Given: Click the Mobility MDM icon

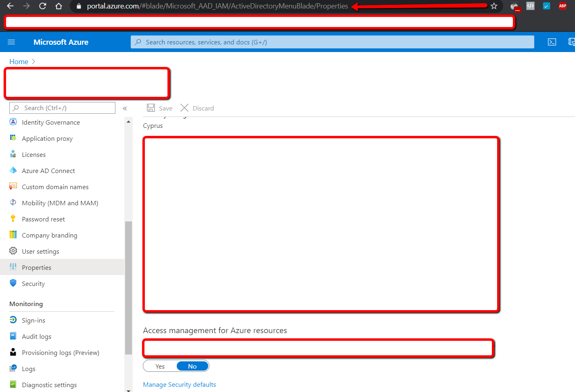Looking at the screenshot, I should pos(13,202).
